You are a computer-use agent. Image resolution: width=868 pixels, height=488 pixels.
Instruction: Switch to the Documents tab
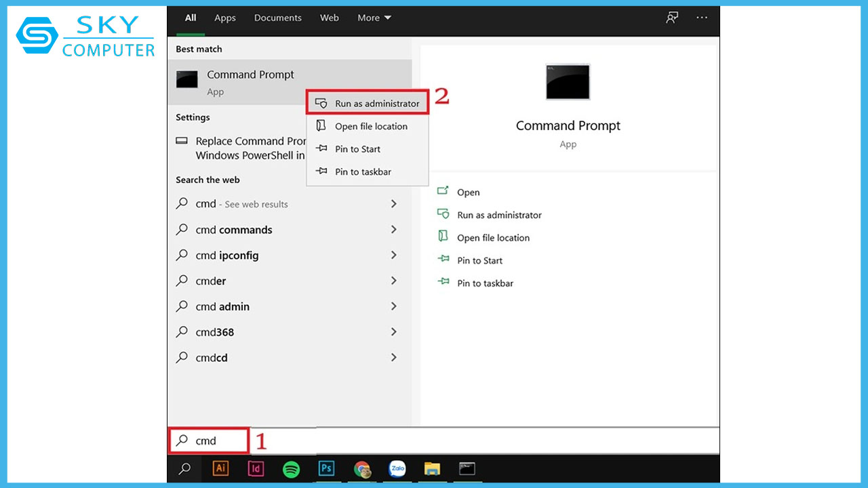[x=277, y=18]
